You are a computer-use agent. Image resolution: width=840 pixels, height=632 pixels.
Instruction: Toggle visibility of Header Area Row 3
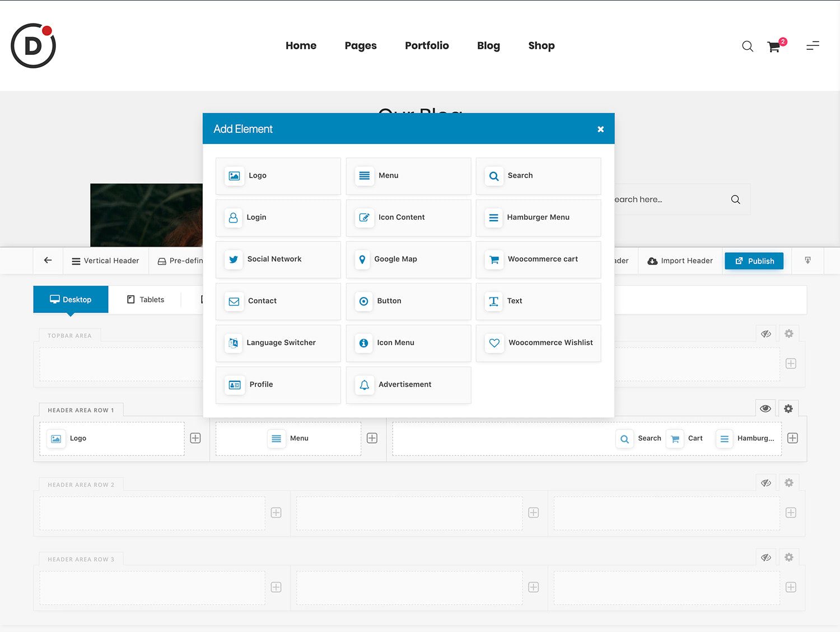point(766,557)
